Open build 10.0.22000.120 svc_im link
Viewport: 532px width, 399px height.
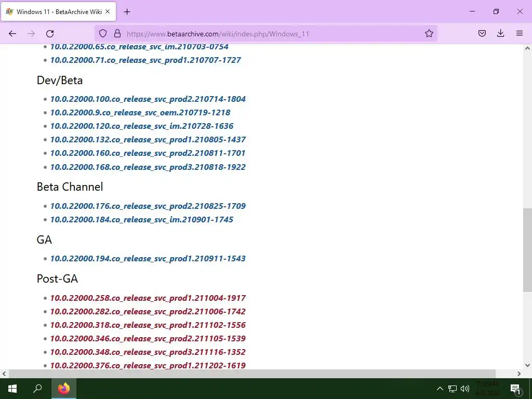pos(142,126)
